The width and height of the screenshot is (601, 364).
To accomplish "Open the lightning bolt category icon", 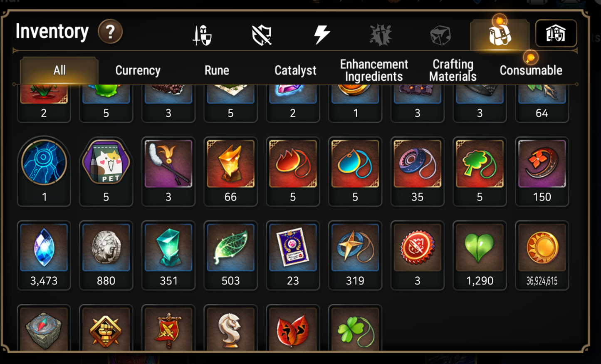I will pos(322,35).
